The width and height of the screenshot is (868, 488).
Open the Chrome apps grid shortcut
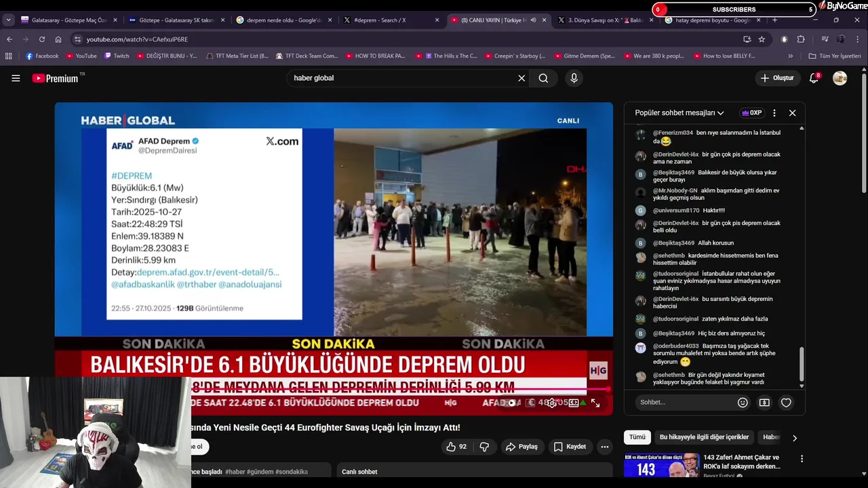click(x=9, y=56)
